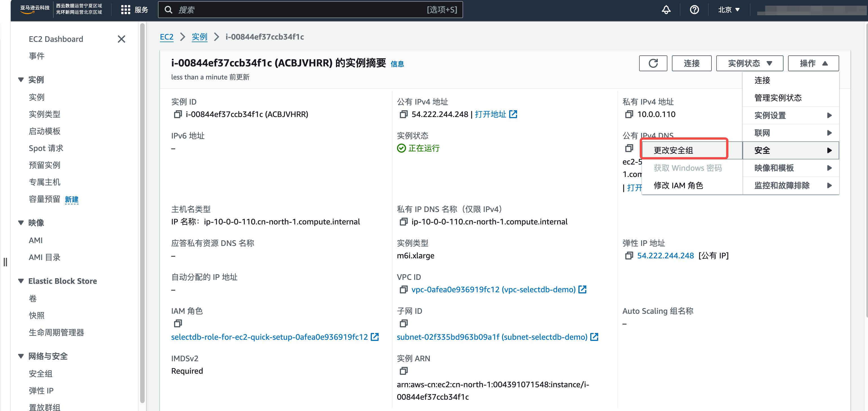Copy the public IPv4 address 54.222.244.248
The height and width of the screenshot is (411, 868).
click(x=403, y=114)
